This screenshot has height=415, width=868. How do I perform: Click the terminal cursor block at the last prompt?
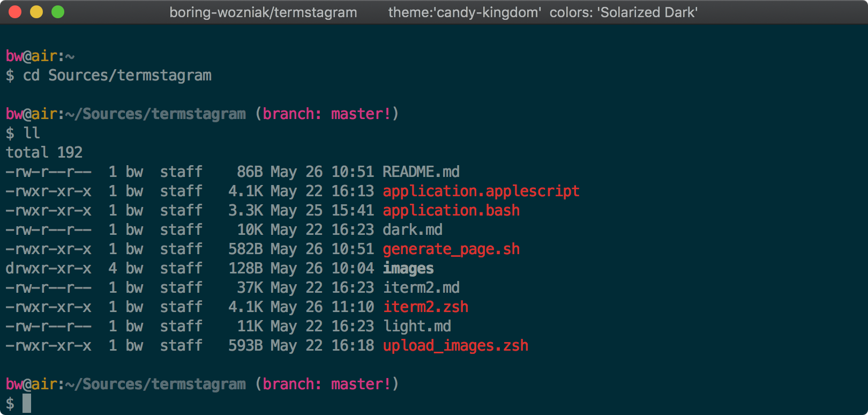[27, 403]
